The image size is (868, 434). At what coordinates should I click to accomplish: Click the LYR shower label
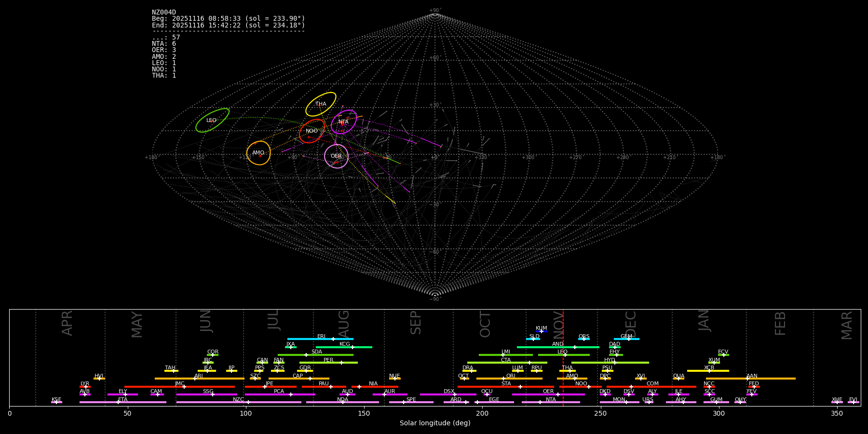pyautogui.click(x=85, y=384)
